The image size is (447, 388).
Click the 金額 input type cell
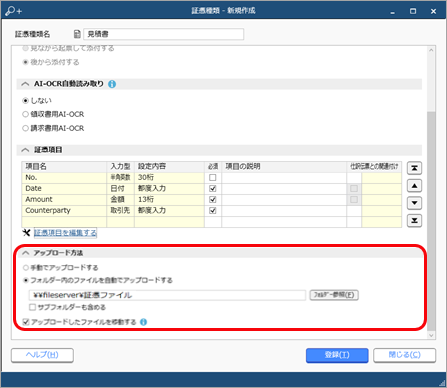tap(120, 199)
